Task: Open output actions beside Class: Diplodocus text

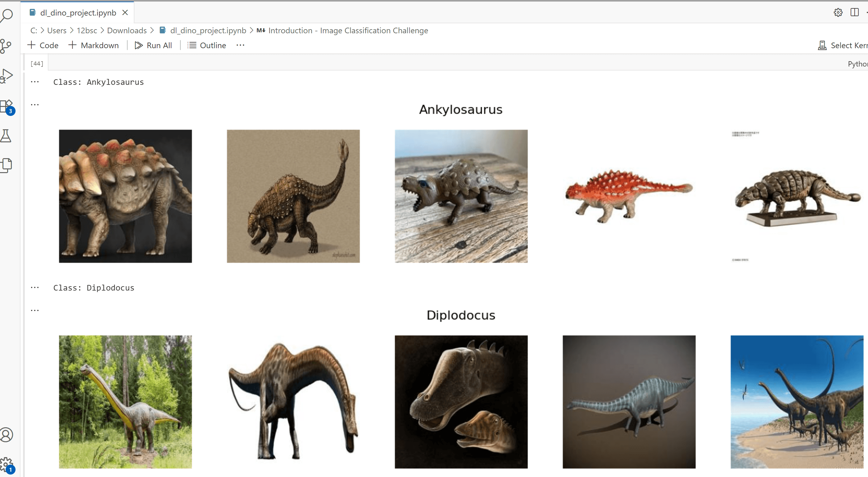Action: coord(35,288)
